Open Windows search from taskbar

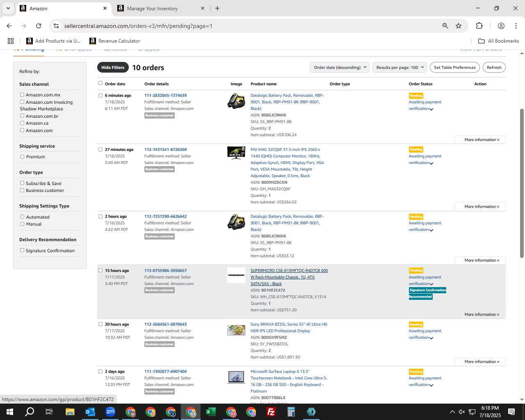point(30,412)
